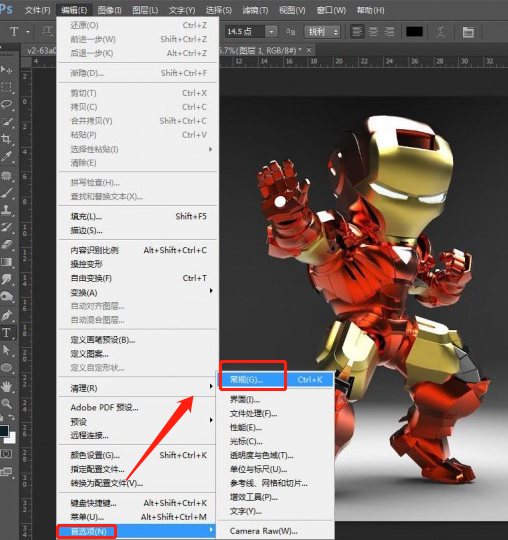Select the Ellipse shape tool
This screenshot has height=540, width=508.
6,367
